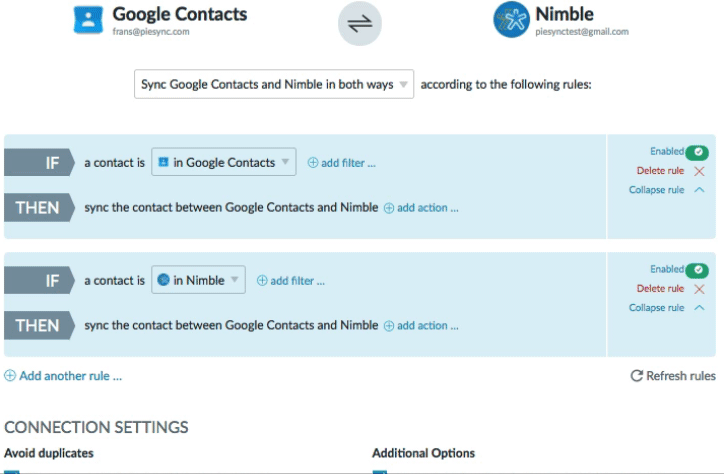
Task: Click the Google Contacts app icon
Action: pyautogui.click(x=88, y=20)
